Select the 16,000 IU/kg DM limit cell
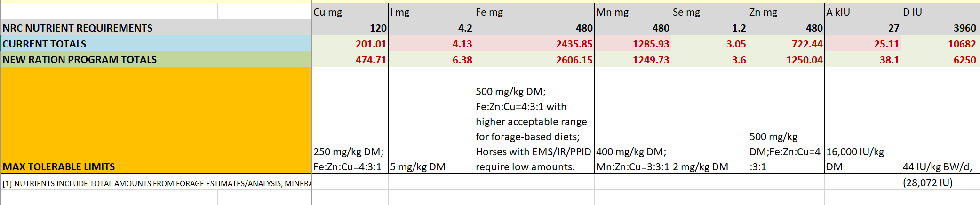Screen dimensions: 980x205 pos(862,120)
